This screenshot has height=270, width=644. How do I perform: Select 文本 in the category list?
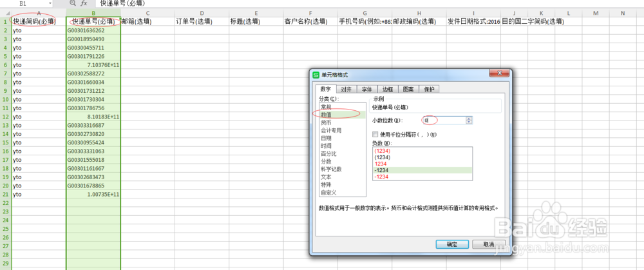pos(342,177)
